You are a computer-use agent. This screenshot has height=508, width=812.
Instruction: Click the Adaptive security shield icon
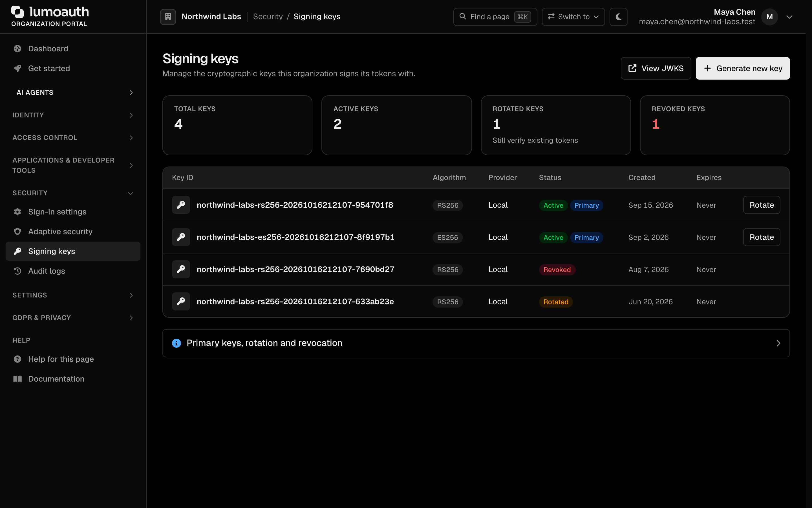point(17,231)
